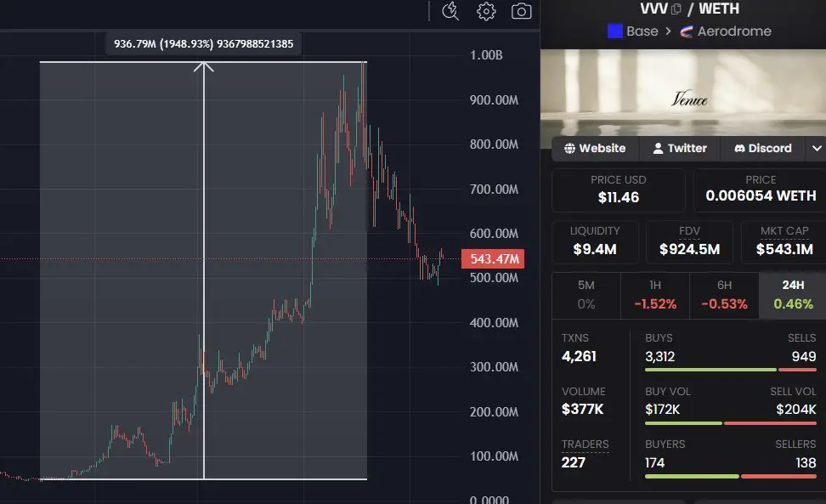Click the 543.47M current price label
Screen dimensions: 826x504
click(x=493, y=258)
